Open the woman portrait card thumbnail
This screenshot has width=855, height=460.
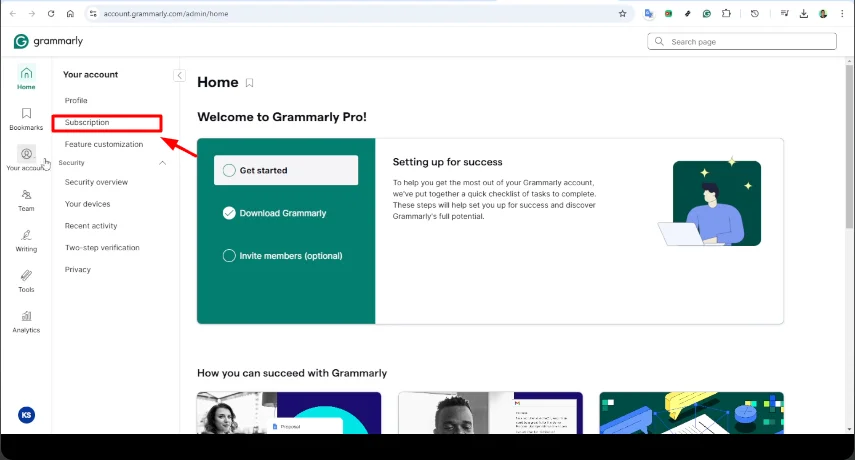tap(289, 413)
